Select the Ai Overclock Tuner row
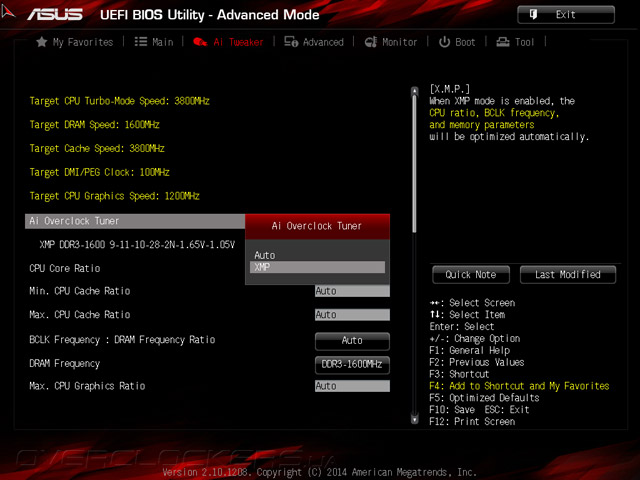 point(135,221)
